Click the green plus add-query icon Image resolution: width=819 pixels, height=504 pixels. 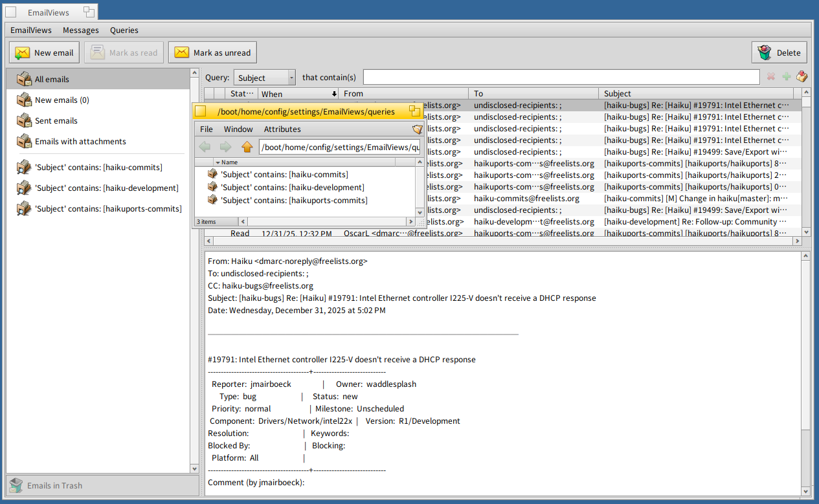tap(787, 77)
